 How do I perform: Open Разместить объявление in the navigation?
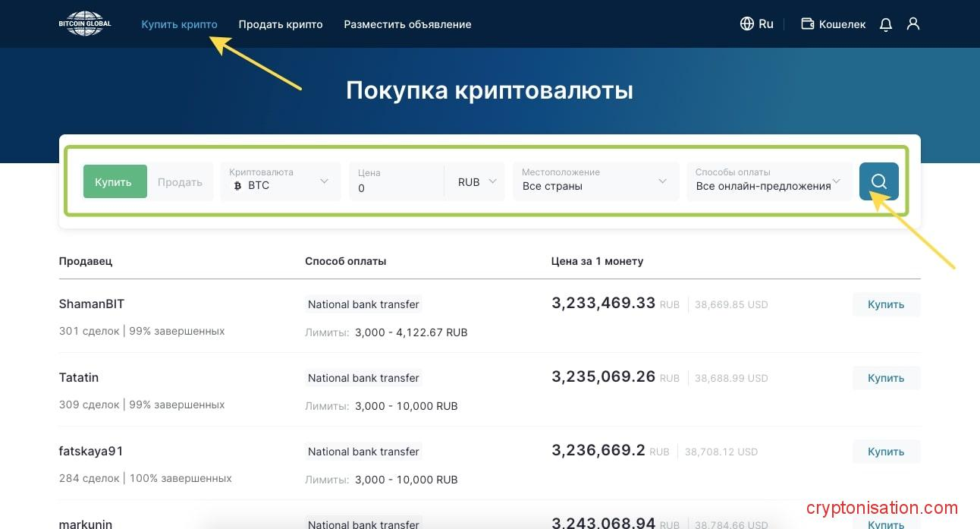tap(407, 24)
